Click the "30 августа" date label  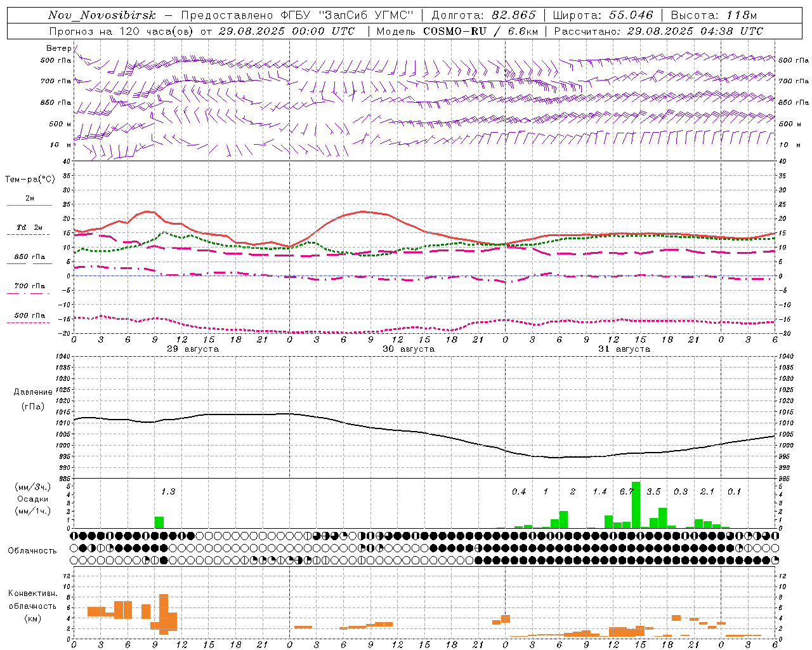(x=409, y=349)
